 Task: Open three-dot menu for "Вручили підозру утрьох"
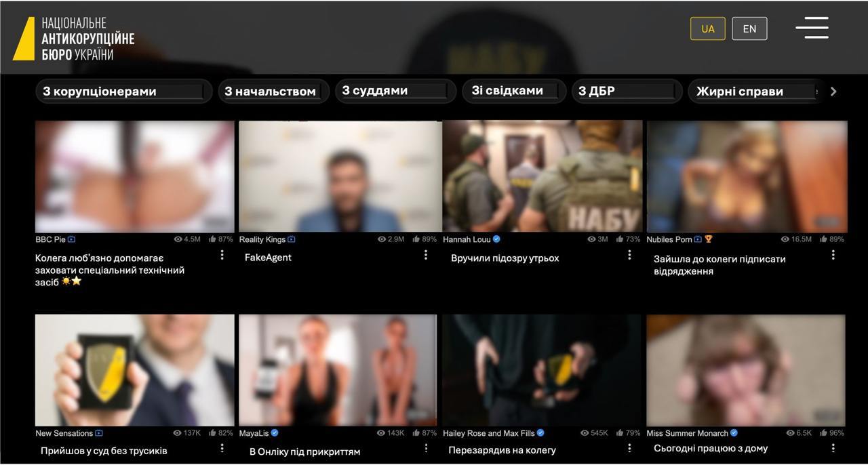tap(629, 255)
